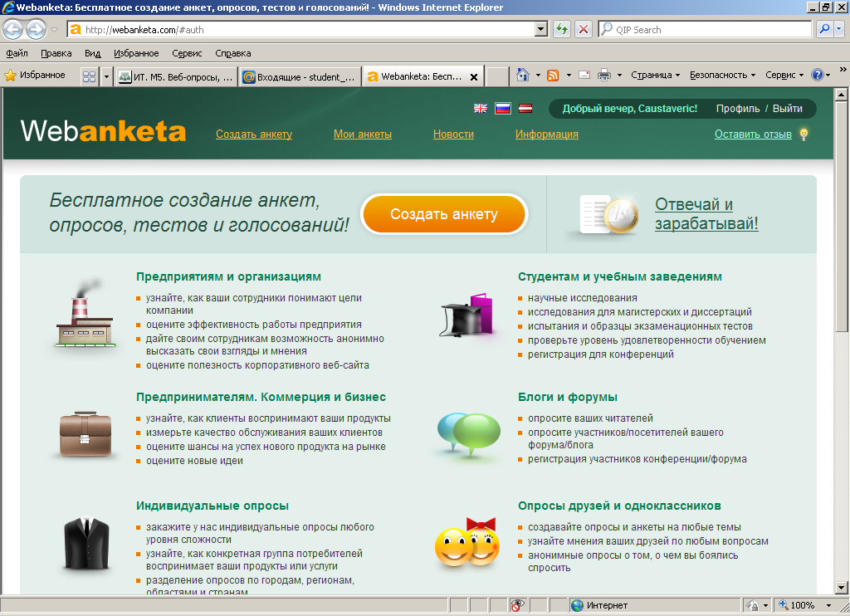Open the Home page icon
Screen dimensions: 850x616
523,75
